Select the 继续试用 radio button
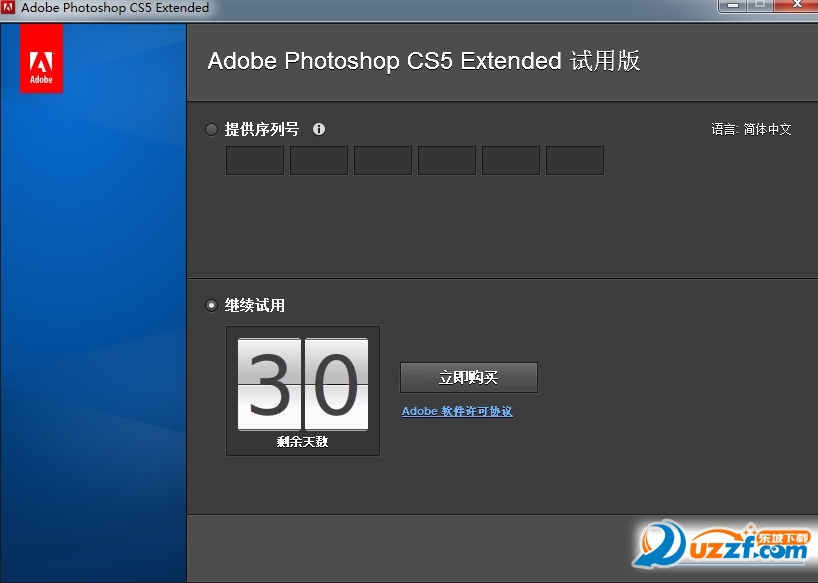 211,305
